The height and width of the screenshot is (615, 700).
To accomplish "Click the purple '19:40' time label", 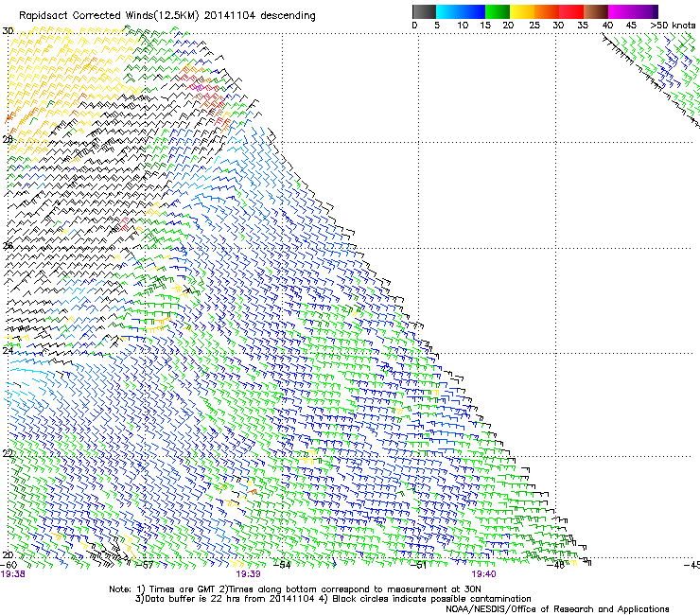I will coord(484,574).
